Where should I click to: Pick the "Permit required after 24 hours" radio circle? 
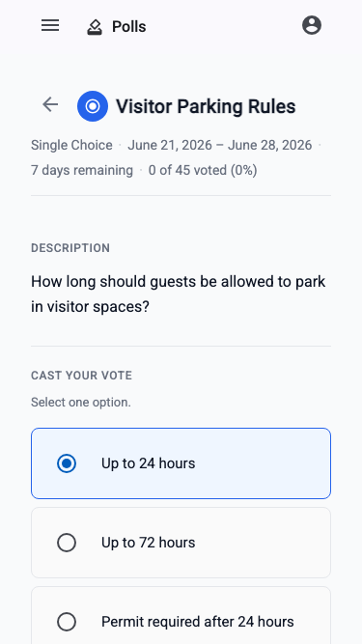[x=67, y=622]
